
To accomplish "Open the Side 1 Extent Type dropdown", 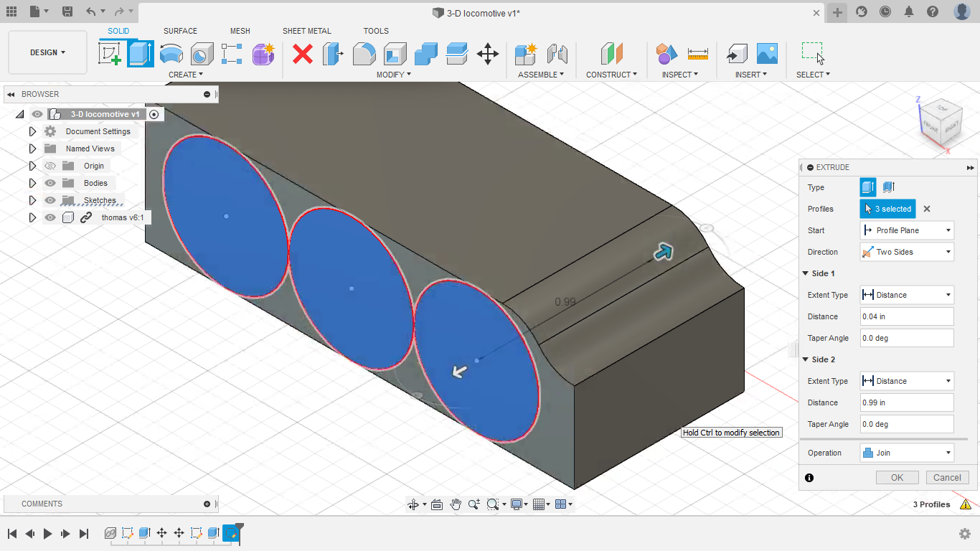I will [907, 295].
